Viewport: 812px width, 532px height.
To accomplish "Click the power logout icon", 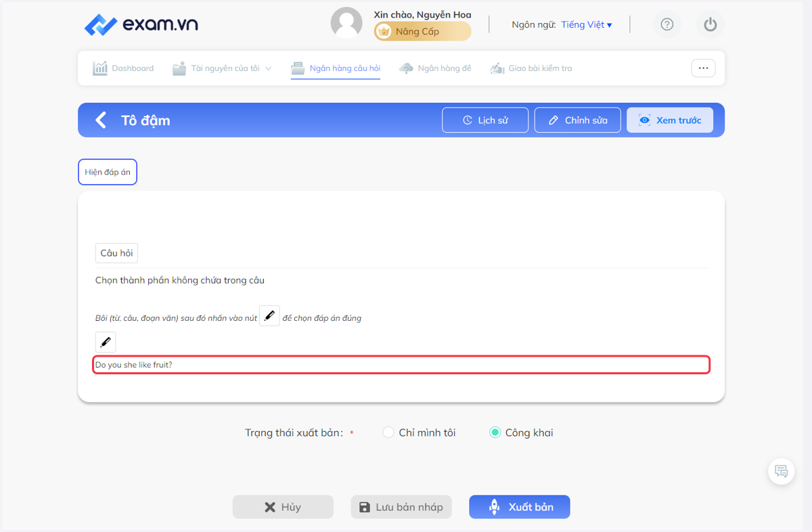I will 710,25.
